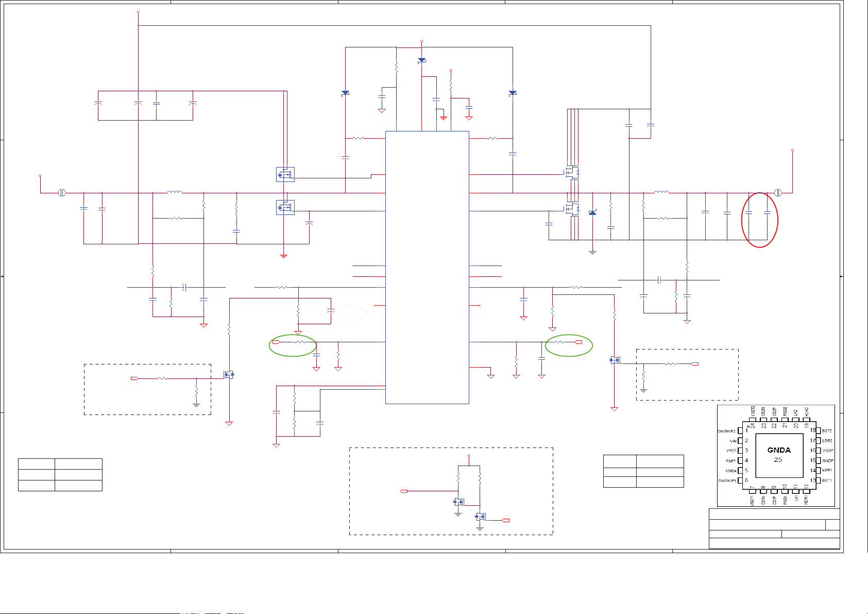This screenshot has height=614, width=868.
Task: Select the ON/SKIP2 pin label
Action: pyautogui.click(x=726, y=431)
